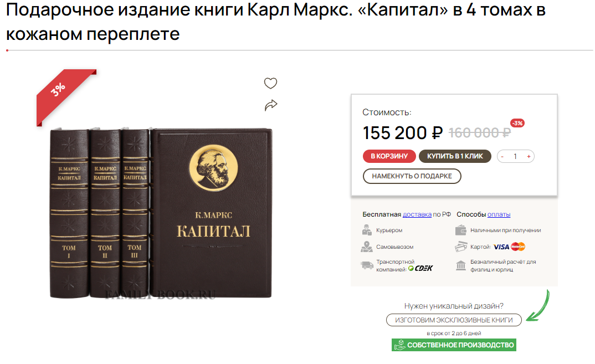Viewport: 595px width, 364px height.
Task: Click the cash wallet payment icon
Action: (x=461, y=230)
